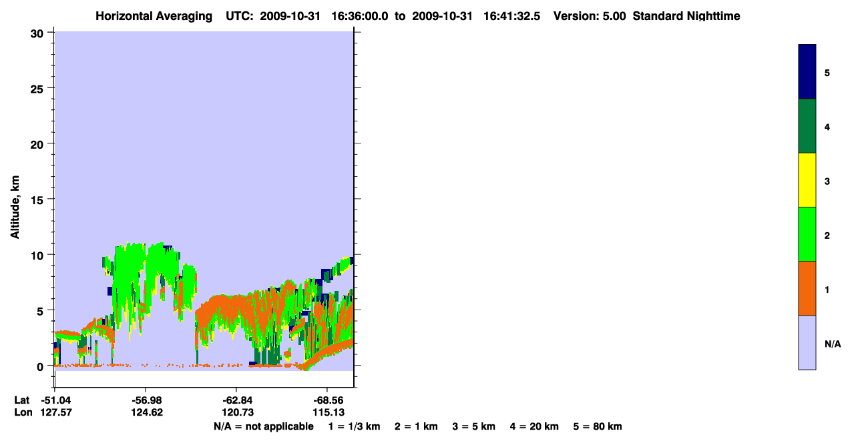This screenshot has height=445, width=868.
Task: Click the 'N/A = not applicable' legend text
Action: 263,426
